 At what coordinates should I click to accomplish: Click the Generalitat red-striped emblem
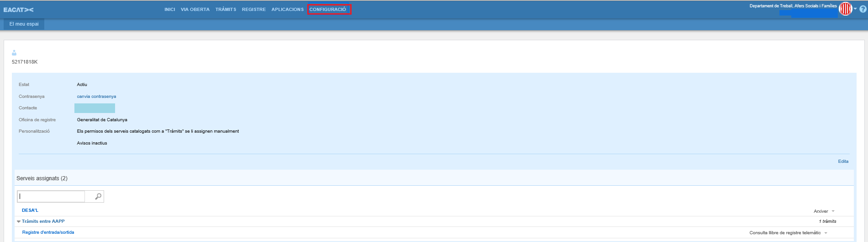pyautogui.click(x=846, y=9)
